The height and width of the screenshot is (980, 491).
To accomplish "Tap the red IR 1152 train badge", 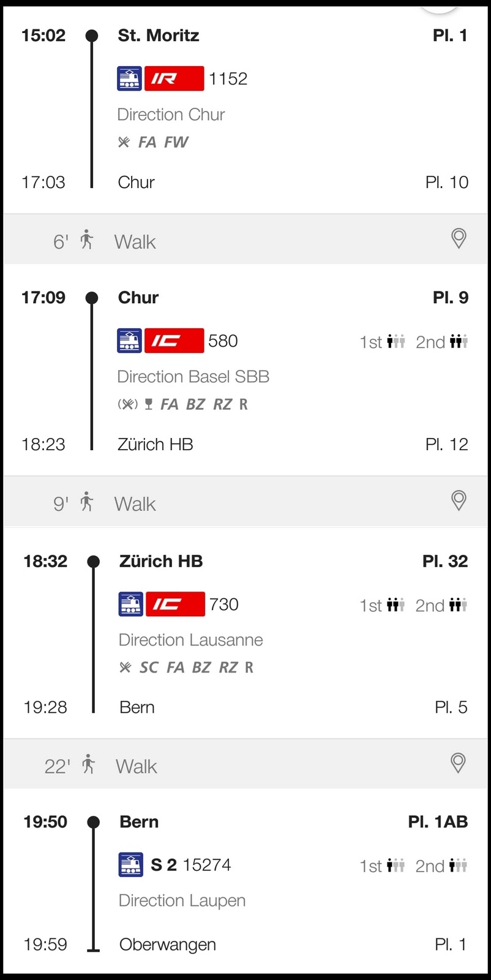I will point(174,78).
